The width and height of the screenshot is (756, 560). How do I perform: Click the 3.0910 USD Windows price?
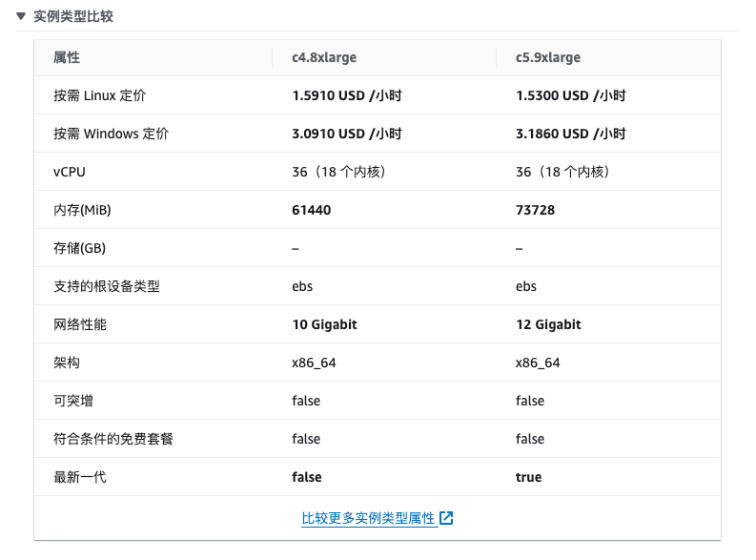(x=346, y=134)
